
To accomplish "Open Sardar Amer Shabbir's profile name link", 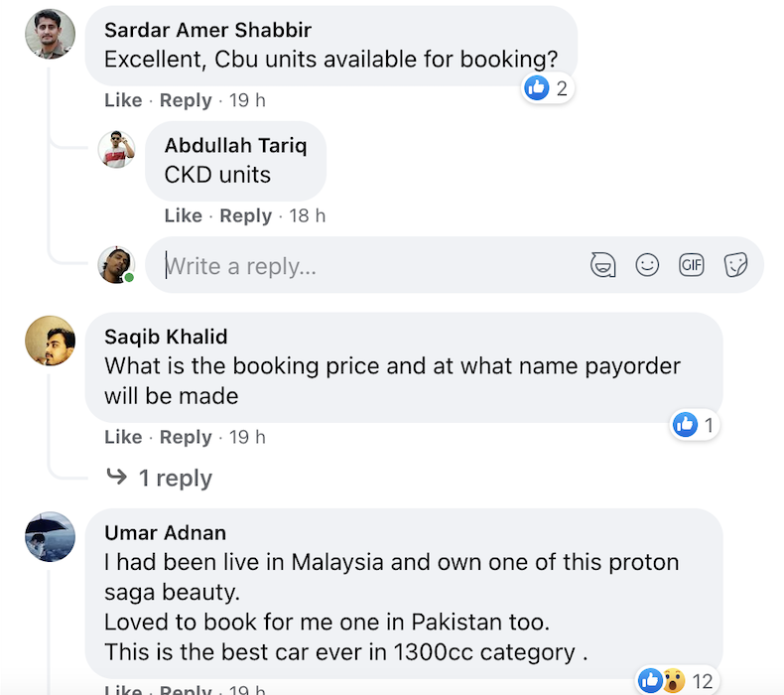I will 207,30.
